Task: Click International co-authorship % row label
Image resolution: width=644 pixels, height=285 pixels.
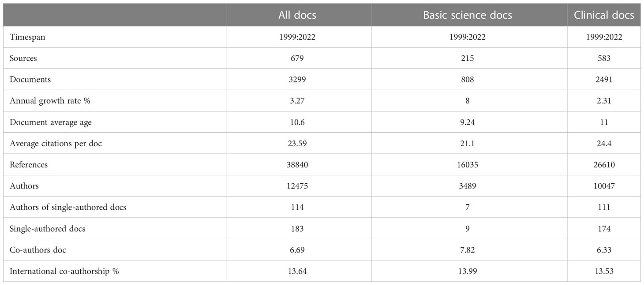Action: tap(64, 271)
